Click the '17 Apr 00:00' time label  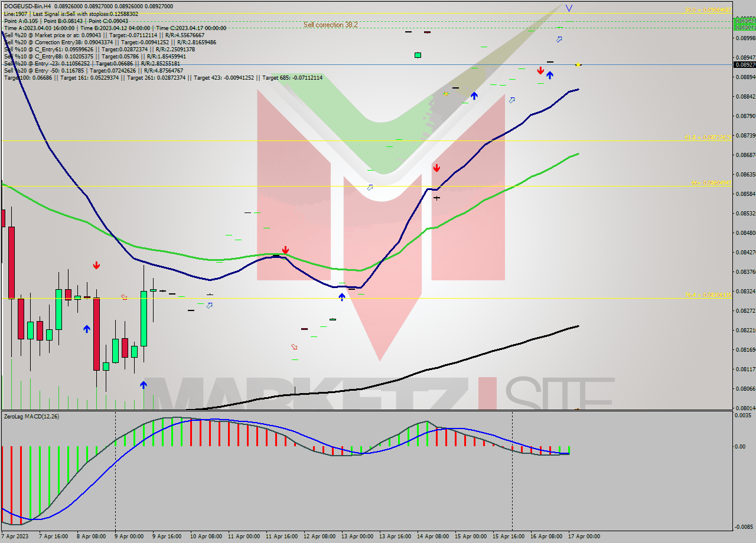point(584,537)
